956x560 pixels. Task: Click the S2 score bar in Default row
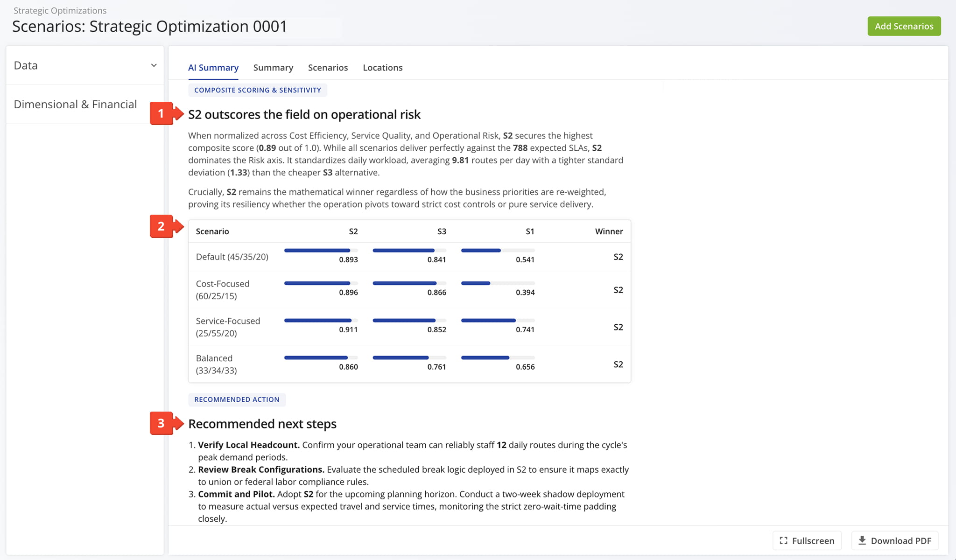tap(321, 251)
